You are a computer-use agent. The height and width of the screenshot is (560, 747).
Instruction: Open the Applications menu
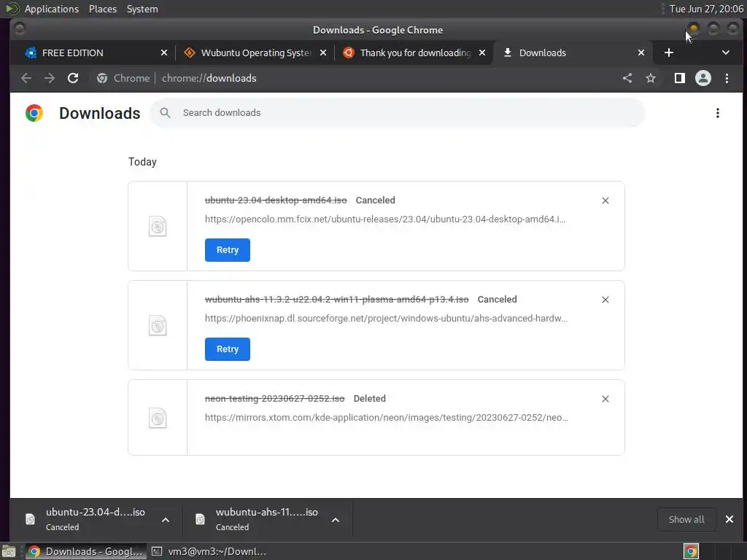[x=52, y=9]
